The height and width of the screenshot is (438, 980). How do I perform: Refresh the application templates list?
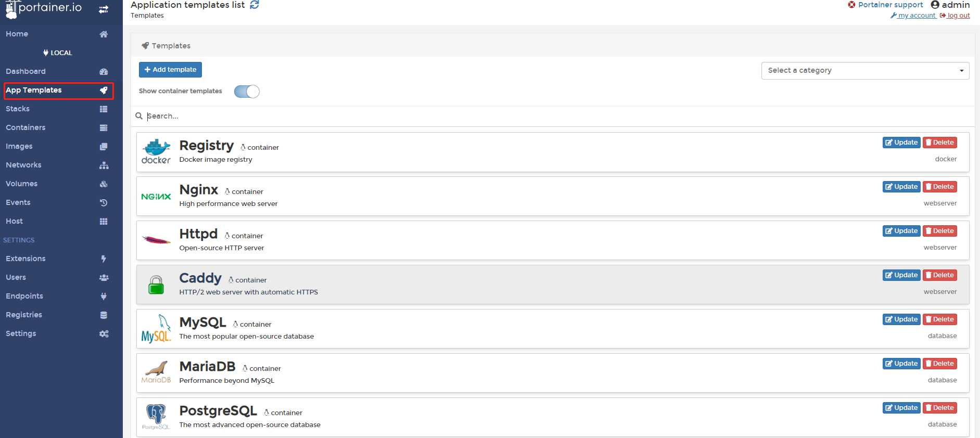point(254,5)
